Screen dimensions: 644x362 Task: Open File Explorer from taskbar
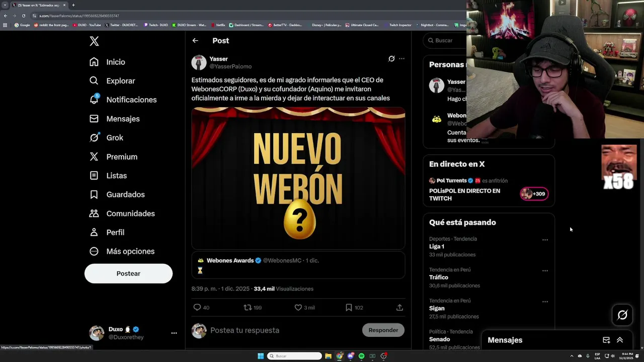point(328,356)
